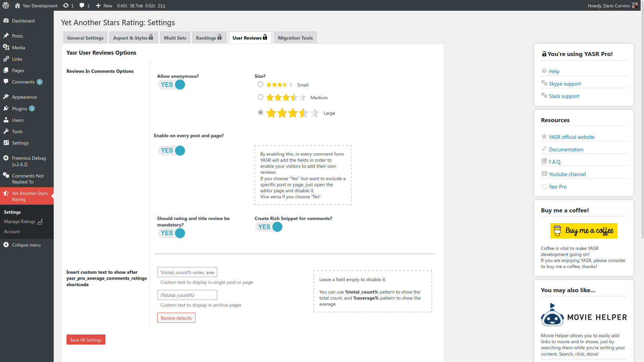
Task: Click the Plugins plug icon
Action: pos(6,108)
